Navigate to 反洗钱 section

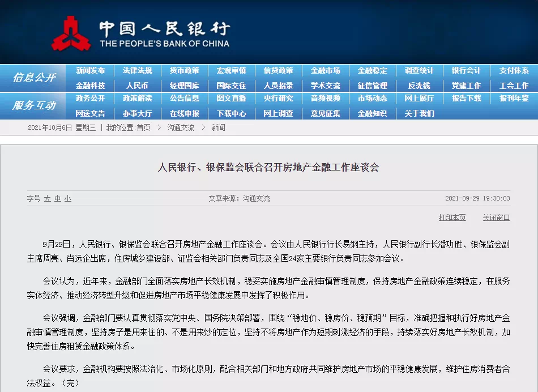(x=419, y=86)
